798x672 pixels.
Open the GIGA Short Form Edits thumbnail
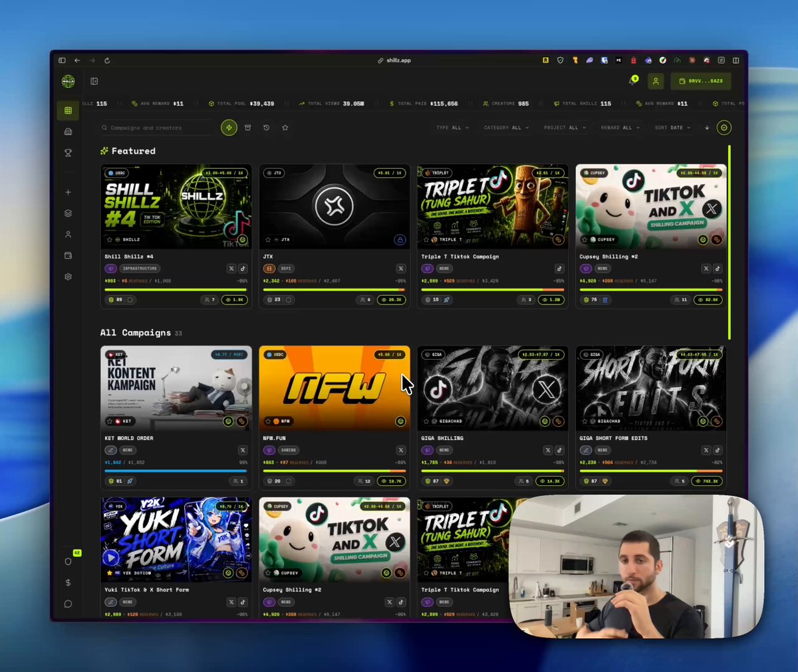coord(651,388)
